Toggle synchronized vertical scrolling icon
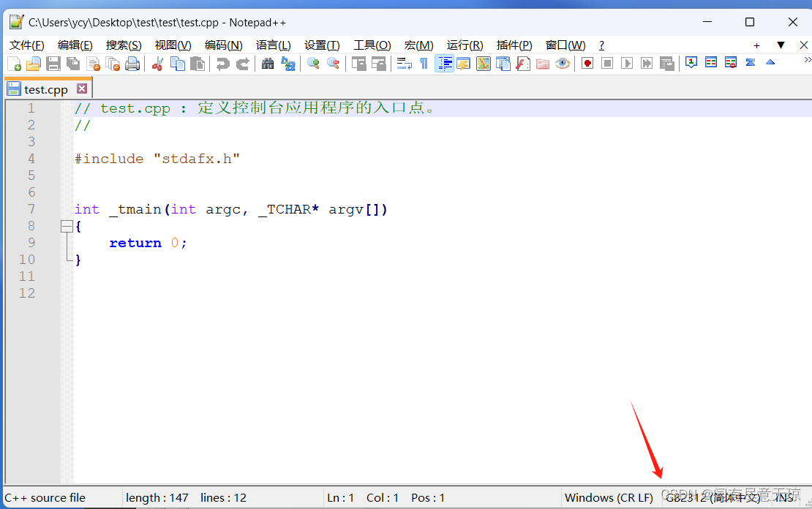Screen dimensions: 812x509 (x=359, y=64)
